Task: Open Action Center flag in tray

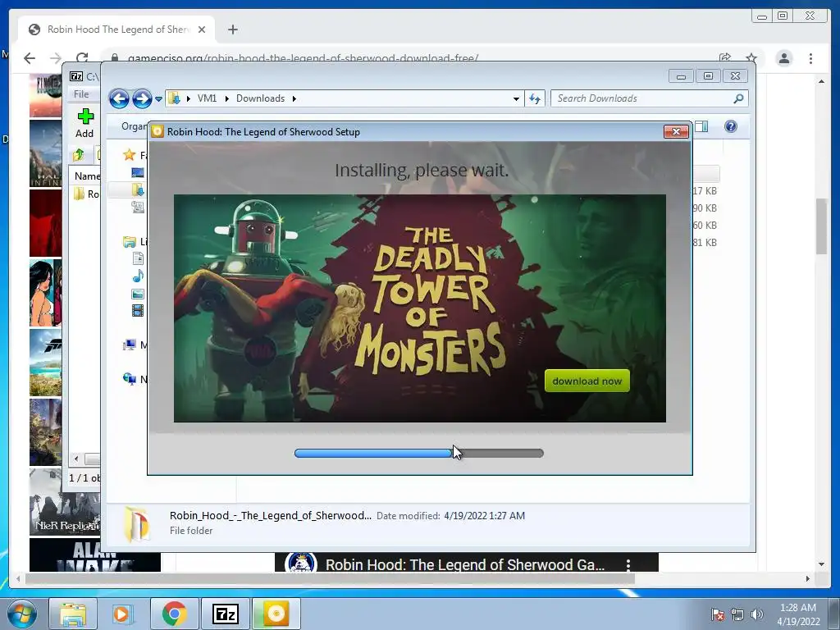Action: [x=717, y=614]
